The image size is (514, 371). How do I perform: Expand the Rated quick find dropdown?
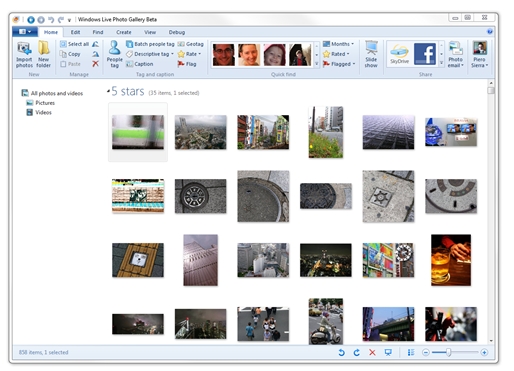pyautogui.click(x=336, y=54)
